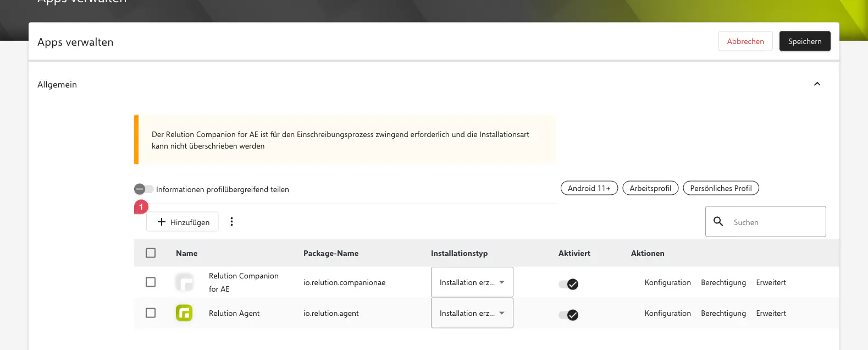Click the green Relution Agent app icon

pos(184,313)
